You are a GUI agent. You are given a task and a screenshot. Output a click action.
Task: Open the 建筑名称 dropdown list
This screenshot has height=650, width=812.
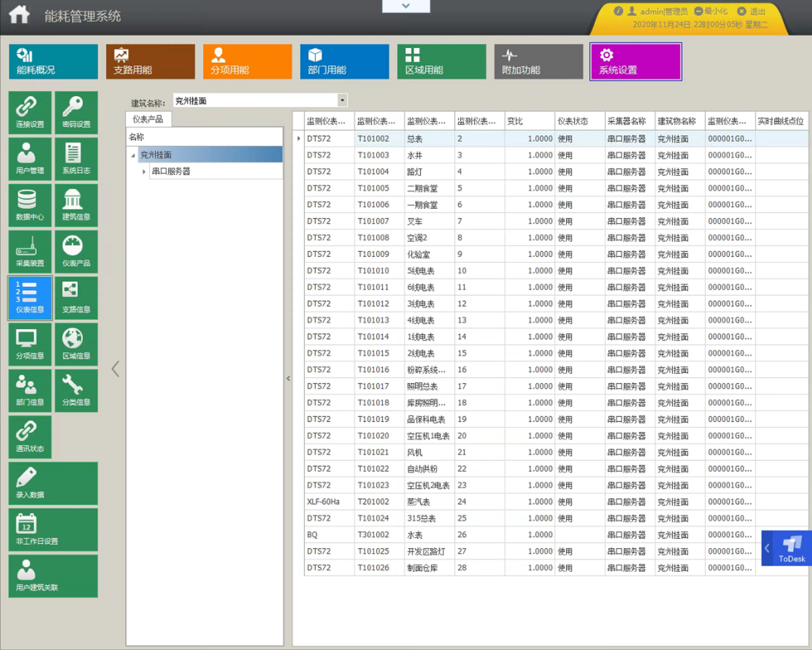click(342, 100)
